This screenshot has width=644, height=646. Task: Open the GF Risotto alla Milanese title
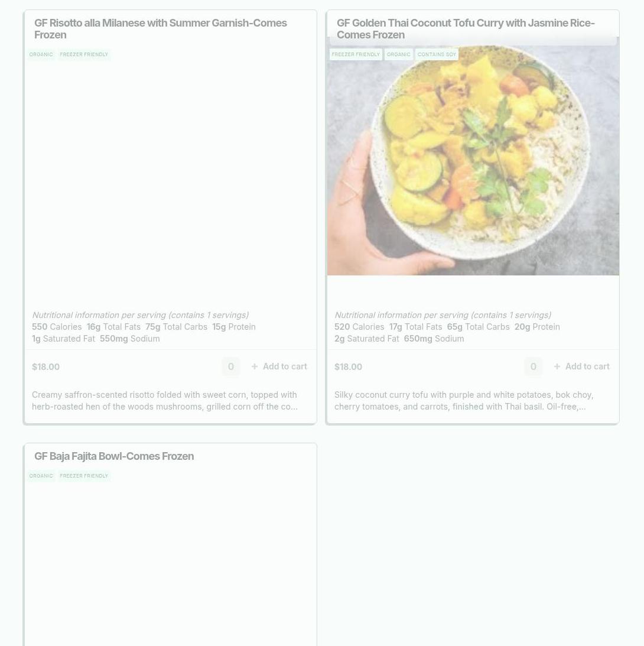pyautogui.click(x=161, y=29)
